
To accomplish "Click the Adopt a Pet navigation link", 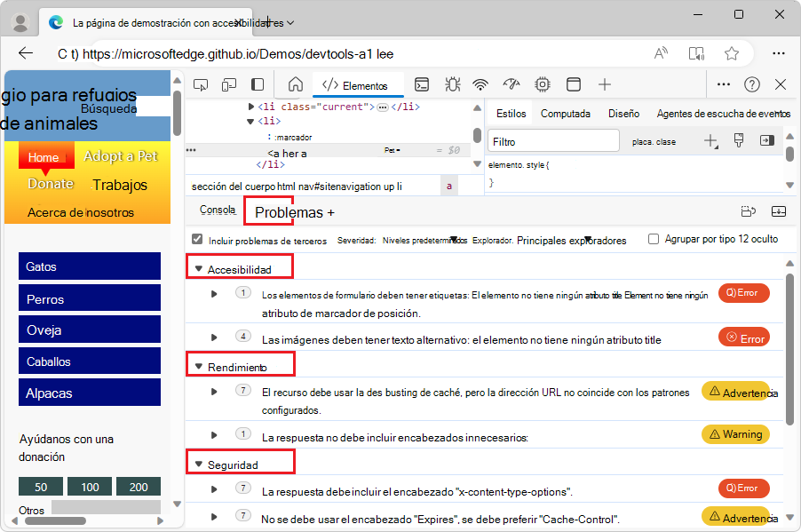I will pyautogui.click(x=121, y=156).
